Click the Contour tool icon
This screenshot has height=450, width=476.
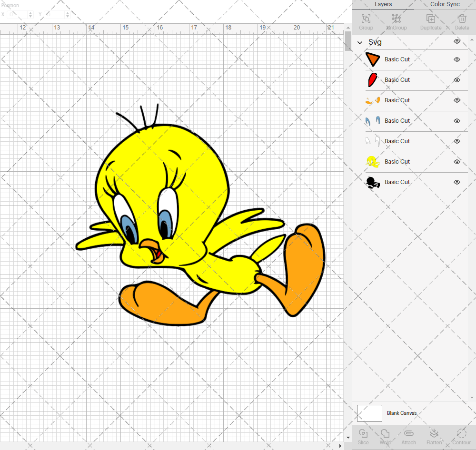coord(461,433)
